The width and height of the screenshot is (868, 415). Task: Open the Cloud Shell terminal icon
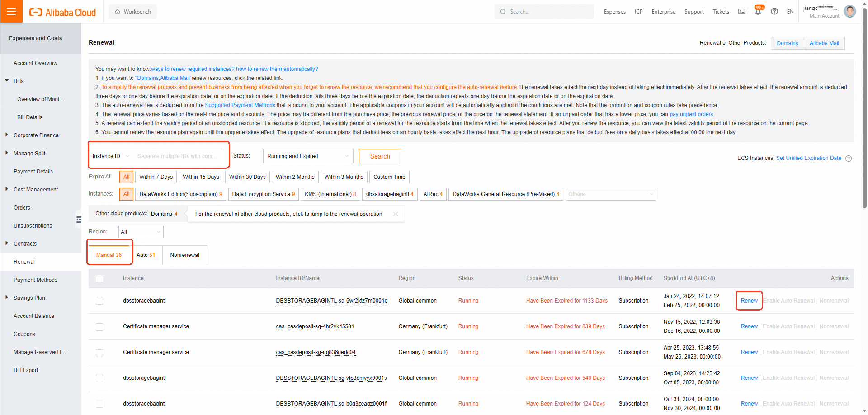pos(742,11)
